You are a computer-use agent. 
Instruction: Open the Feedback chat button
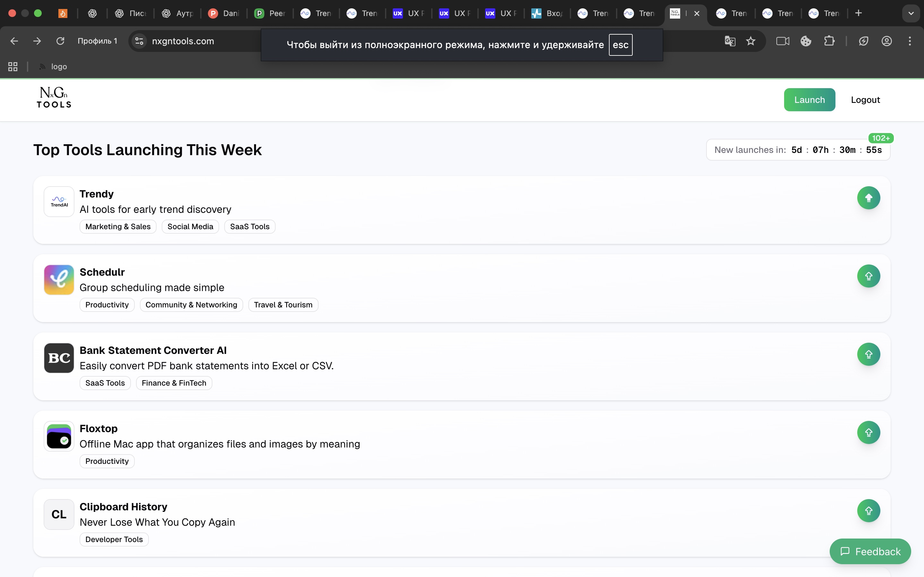pyautogui.click(x=870, y=551)
